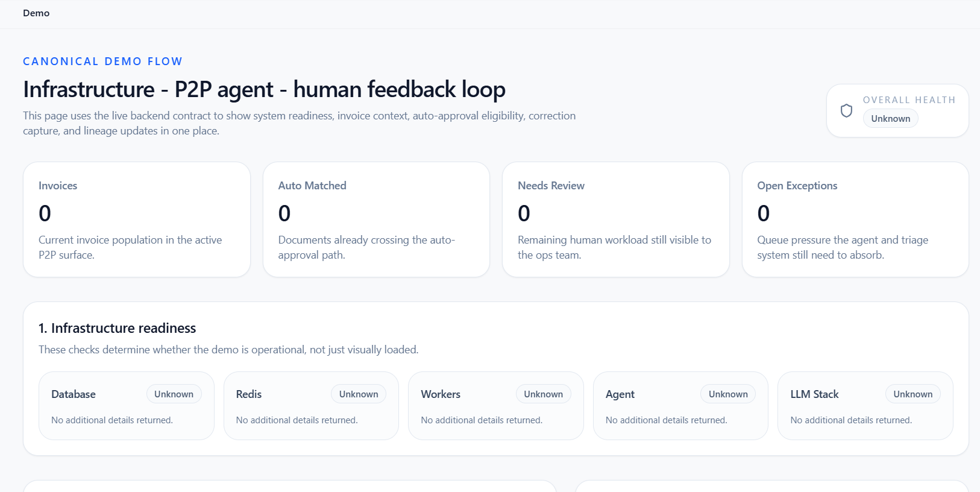Click the Database status Unknown badge
Viewport: 980px width, 492px height.
(174, 394)
